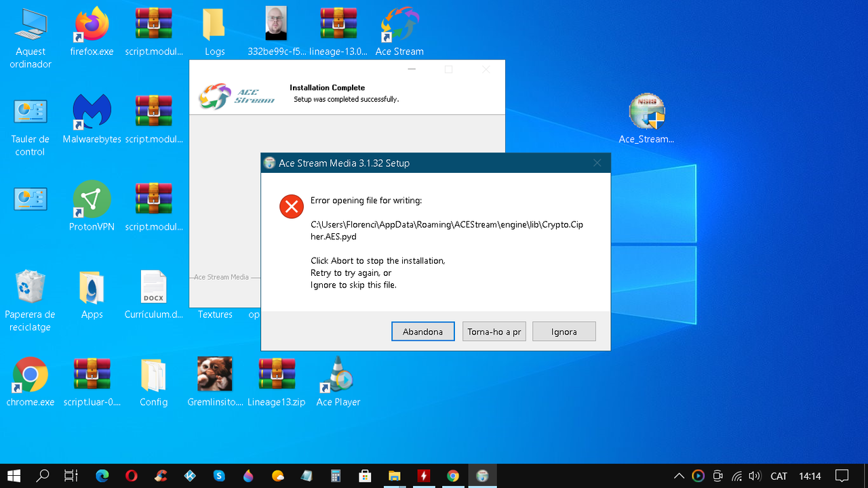This screenshot has width=868, height=488.
Task: Open the taskbar Search icon
Action: point(42,476)
